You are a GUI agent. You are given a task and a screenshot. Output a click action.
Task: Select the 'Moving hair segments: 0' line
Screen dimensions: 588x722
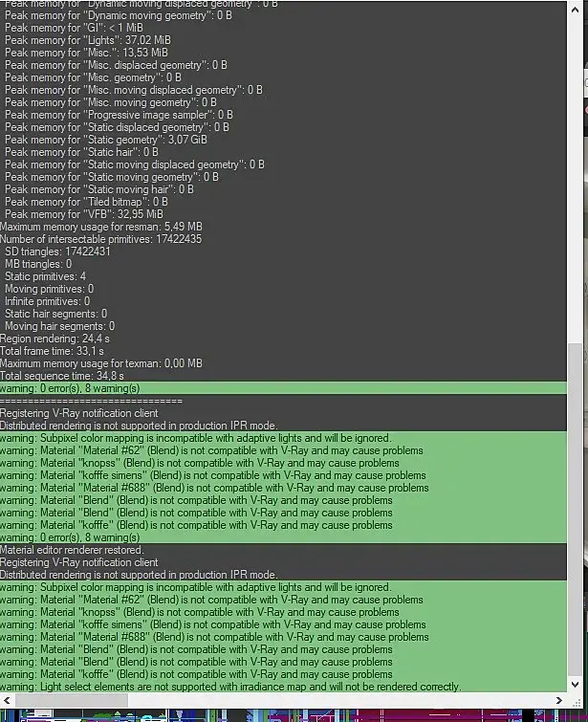(60, 326)
